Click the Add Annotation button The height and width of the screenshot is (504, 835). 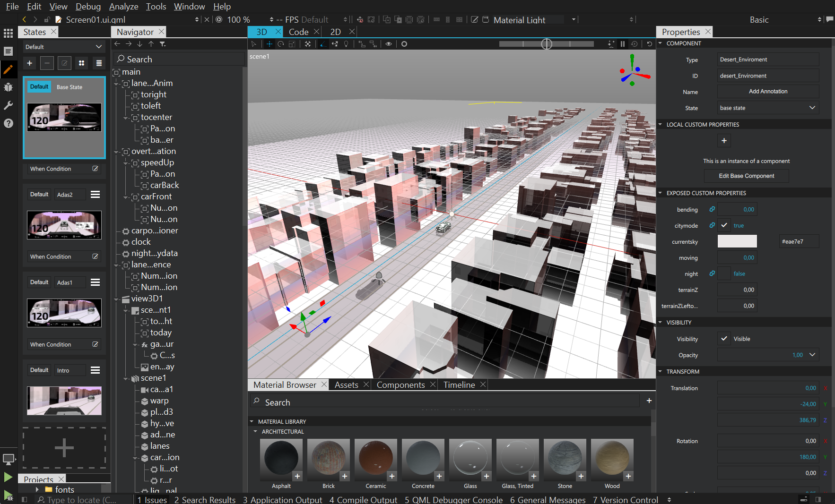coord(767,91)
